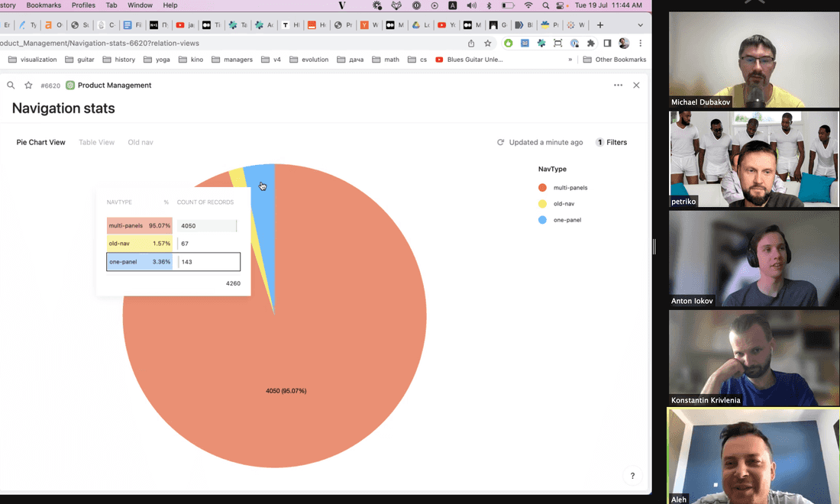Expand the bookmarks overflow chevron
Screen dimensions: 840x504
click(x=570, y=59)
